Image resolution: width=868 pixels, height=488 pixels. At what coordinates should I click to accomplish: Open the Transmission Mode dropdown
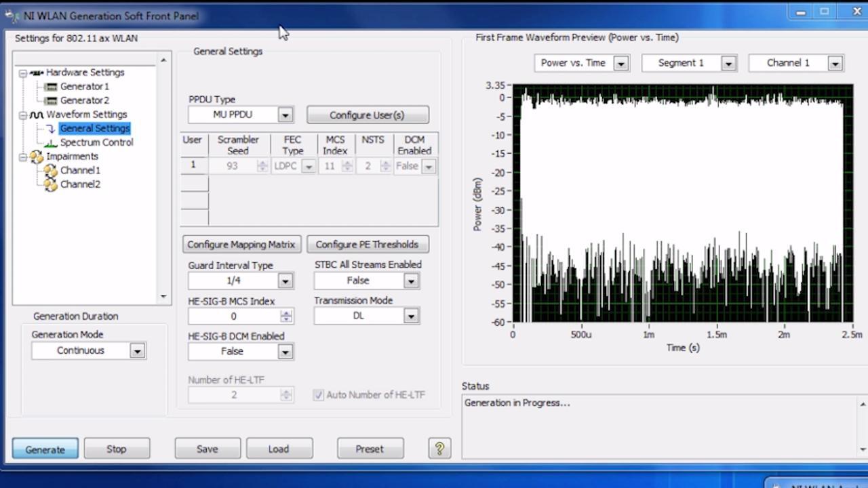tap(411, 316)
